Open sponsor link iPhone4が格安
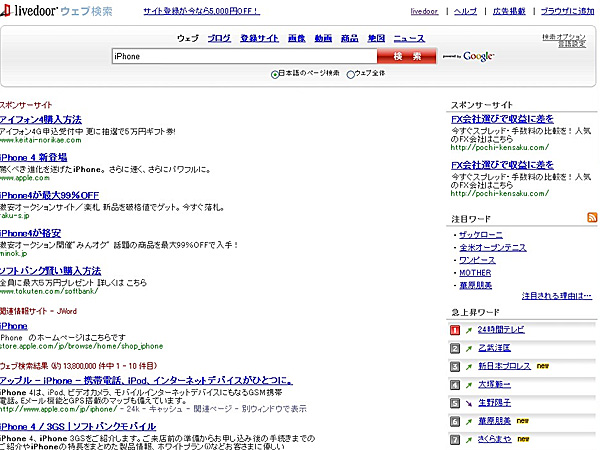The width and height of the screenshot is (600, 450). 31,233
